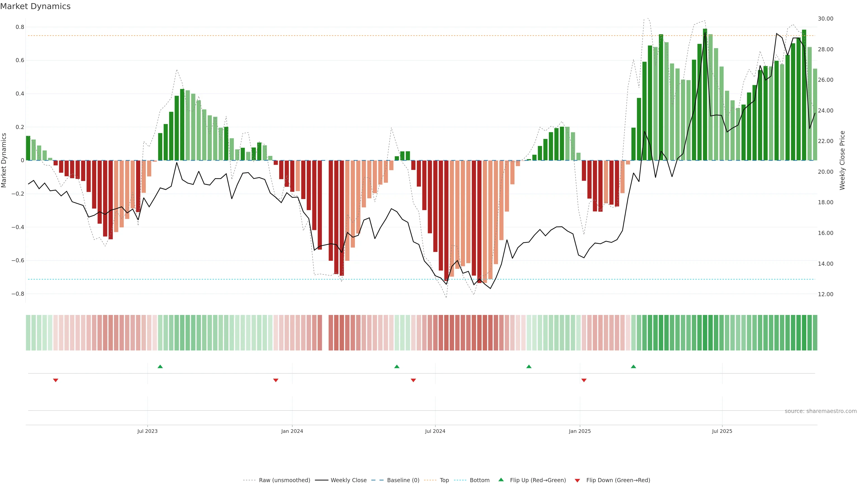Click the flip-up triangle between Jul 2024 and Jan 2025
Viewport: 868px width, 488px height.
point(529,366)
